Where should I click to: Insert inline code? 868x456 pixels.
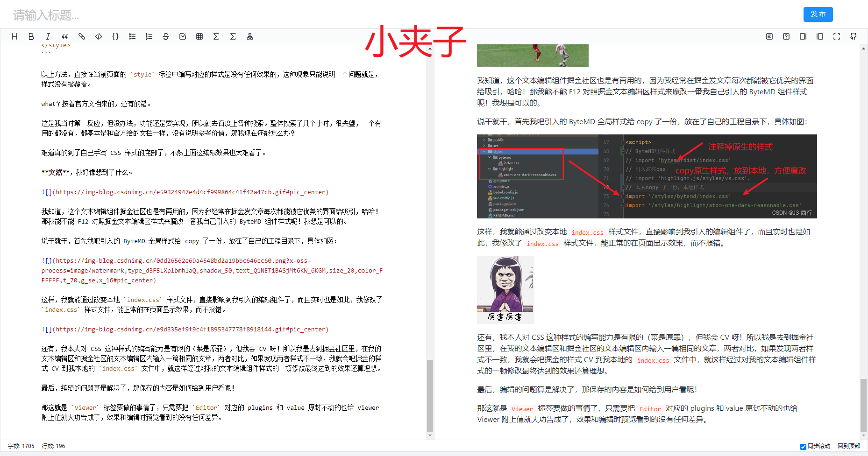(x=98, y=36)
